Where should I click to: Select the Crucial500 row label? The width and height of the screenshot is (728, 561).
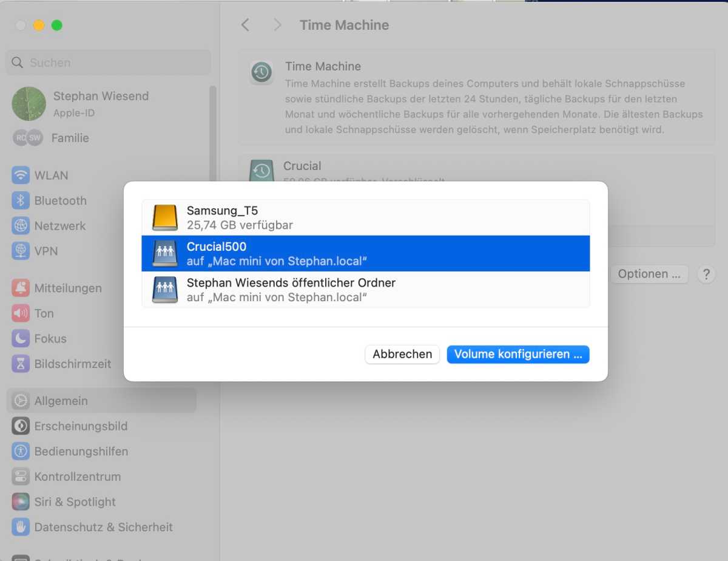tap(217, 246)
